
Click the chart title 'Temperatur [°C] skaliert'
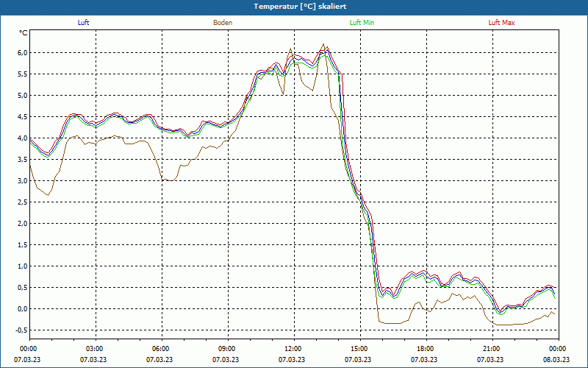coord(300,7)
